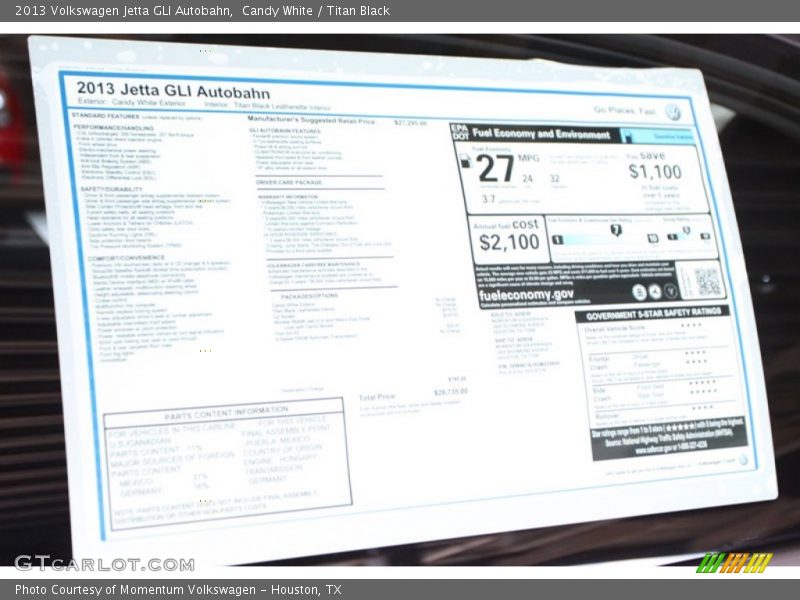Click the 'PERFORMANCE/HANDLING' section heading
The image size is (800, 600).
click(x=113, y=127)
